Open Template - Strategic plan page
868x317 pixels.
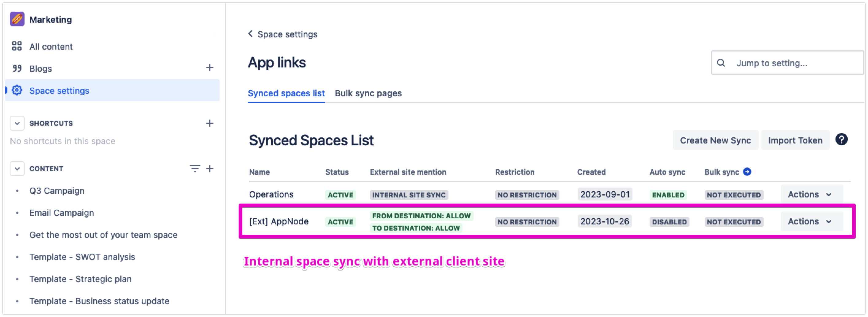pos(81,279)
